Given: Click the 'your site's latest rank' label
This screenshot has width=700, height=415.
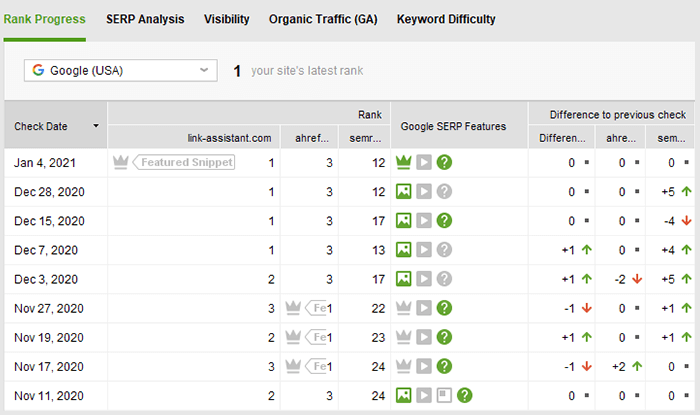Looking at the screenshot, I should [x=307, y=71].
